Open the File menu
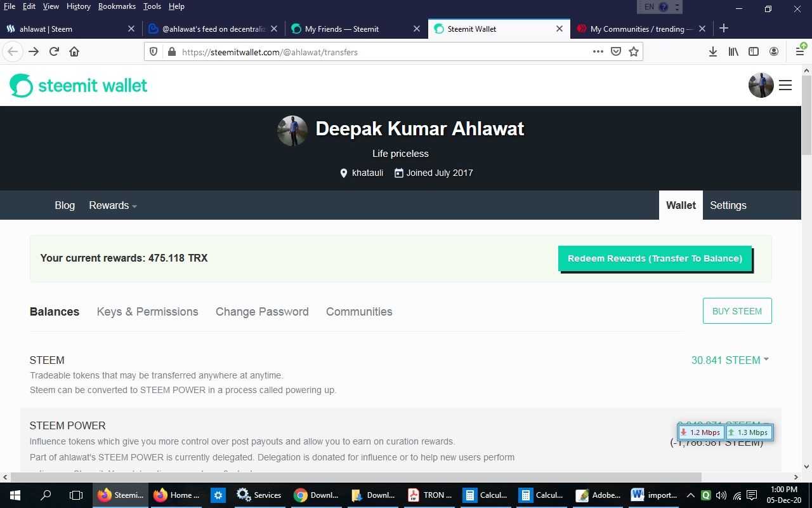This screenshot has height=508, width=812. coord(10,6)
